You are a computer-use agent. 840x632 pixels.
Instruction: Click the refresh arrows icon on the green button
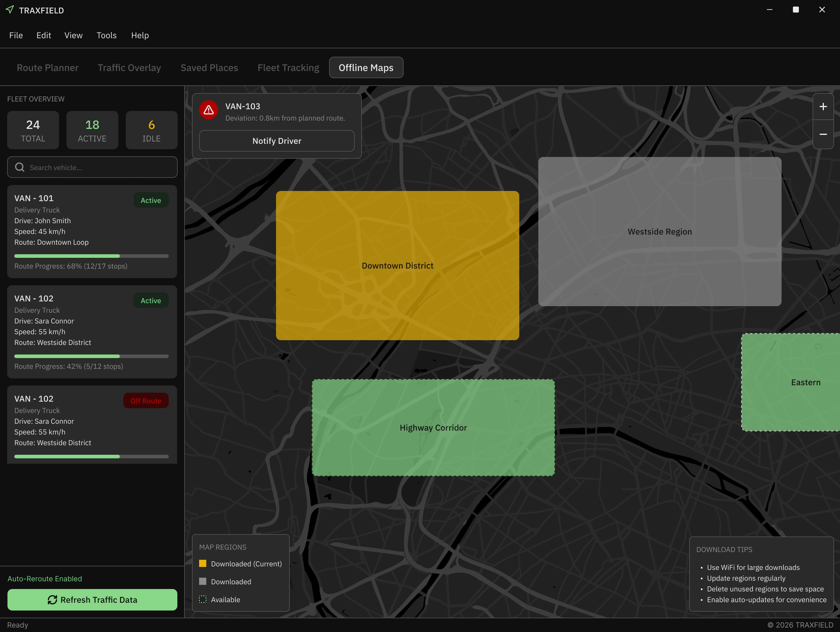(52, 600)
